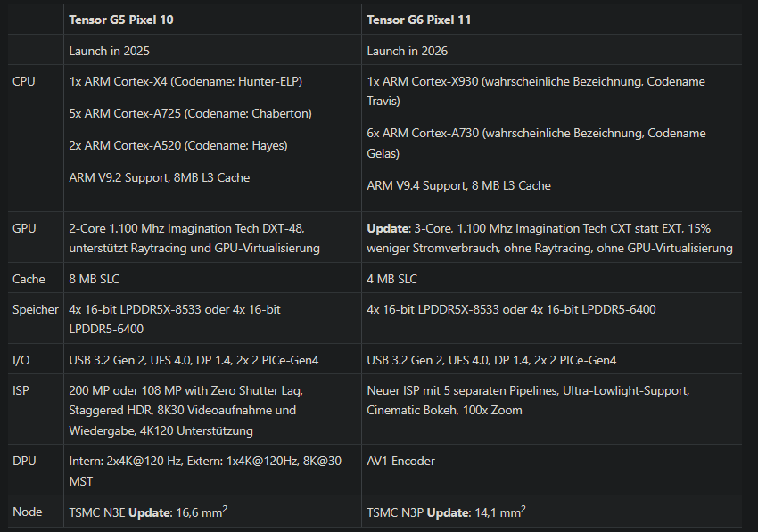Image resolution: width=758 pixels, height=532 pixels.
Task: Click the 'TSMC N3P Update: 14,1 mm²' cell
Action: pyautogui.click(x=552, y=512)
